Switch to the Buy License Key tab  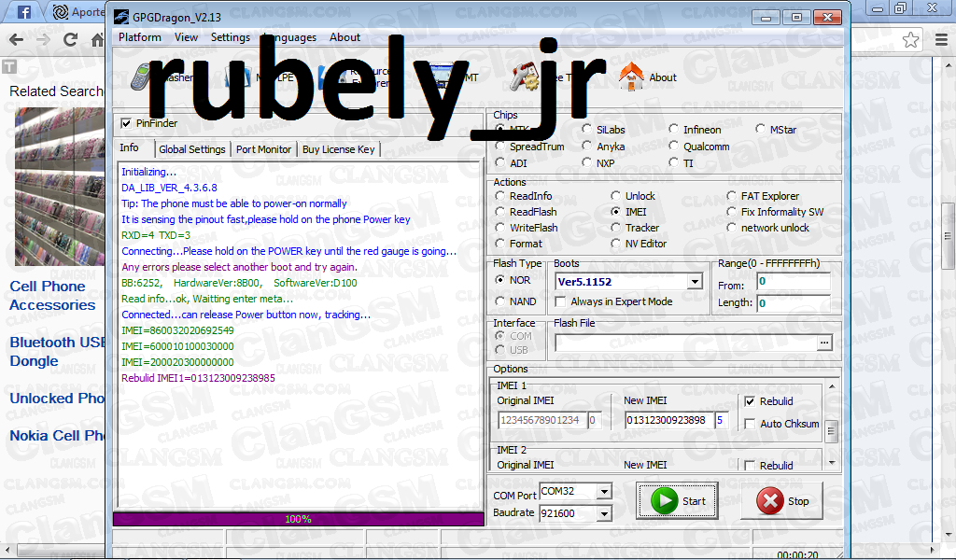point(338,149)
